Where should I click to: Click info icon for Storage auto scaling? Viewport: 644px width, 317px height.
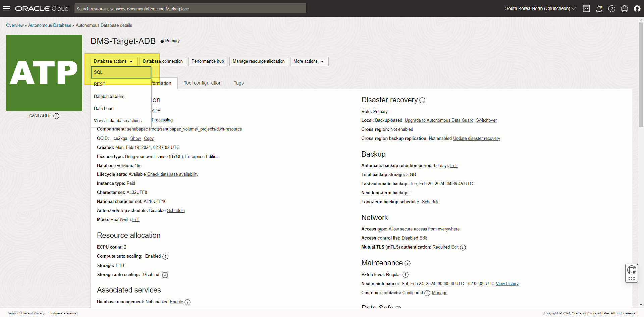(165, 275)
